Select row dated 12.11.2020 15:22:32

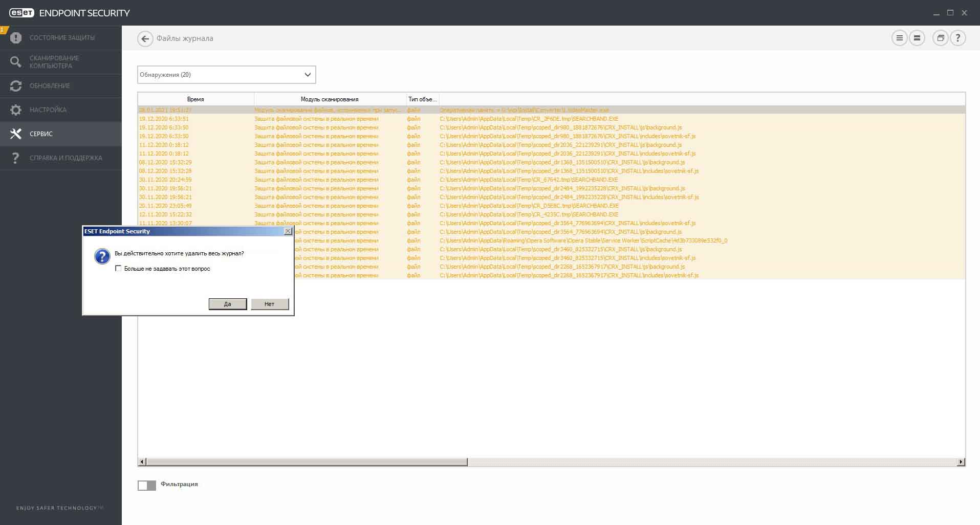click(551, 214)
